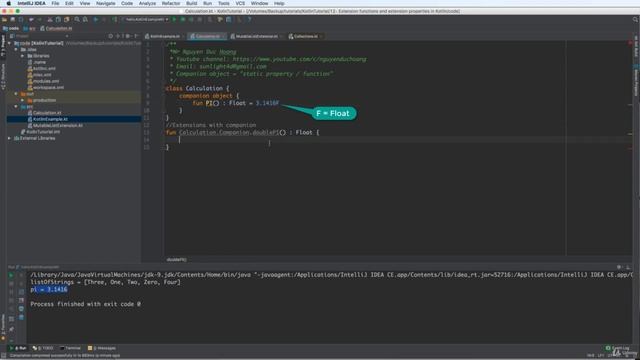640x360 pixels.
Task: Open the Project view selector dropdown
Action: tap(39, 36)
